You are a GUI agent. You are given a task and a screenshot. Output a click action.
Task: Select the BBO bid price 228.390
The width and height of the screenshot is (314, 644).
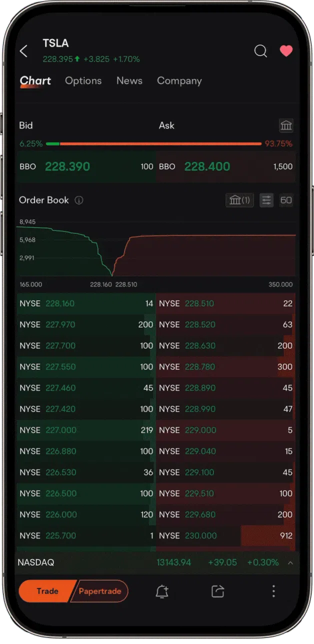67,166
